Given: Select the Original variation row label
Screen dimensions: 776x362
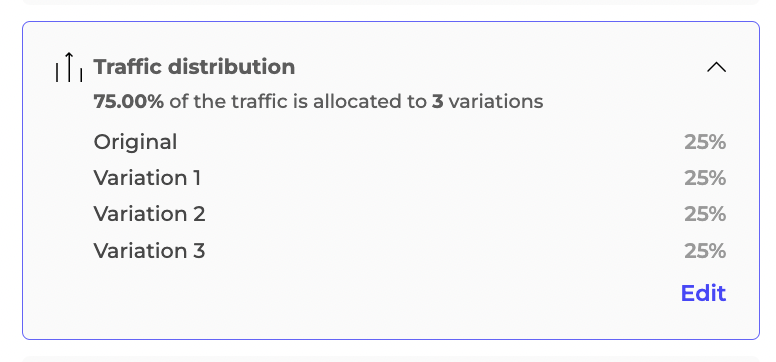Looking at the screenshot, I should coord(135,142).
